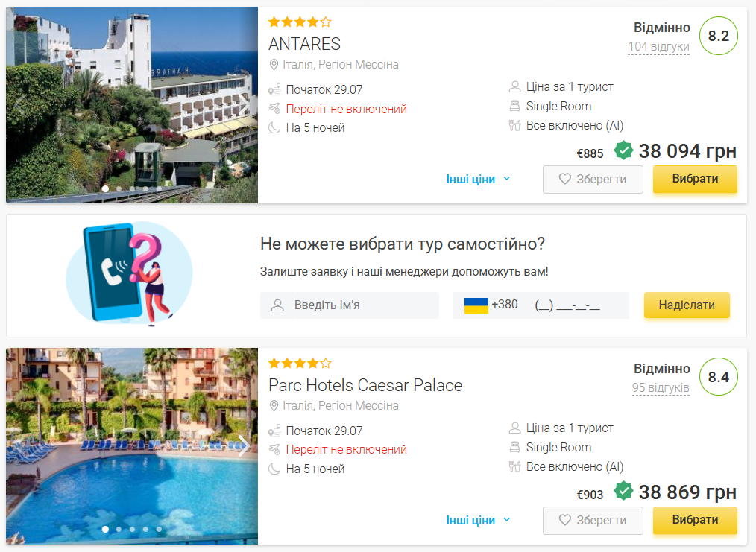Select the third dot on Parc Hotels carousel
Screen dimensions: 756x552
[132, 530]
